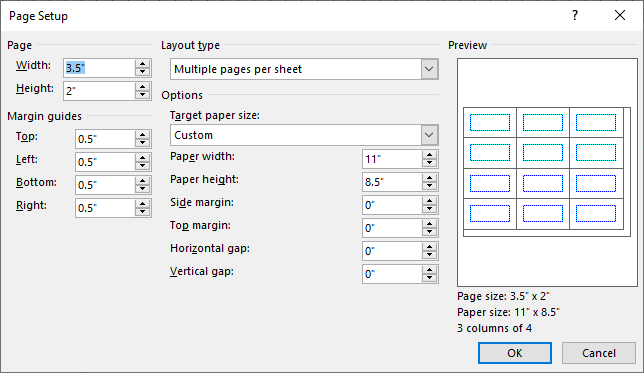Click the Side margin value field
The image size is (644, 373).
(x=392, y=205)
